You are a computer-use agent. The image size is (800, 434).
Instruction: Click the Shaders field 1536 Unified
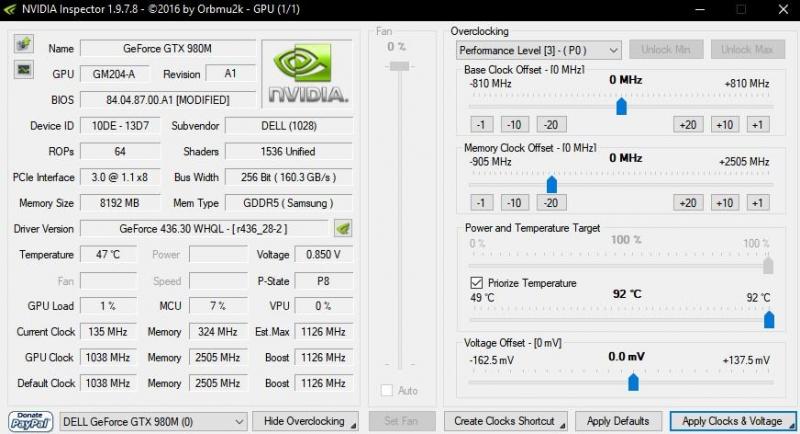[289, 151]
